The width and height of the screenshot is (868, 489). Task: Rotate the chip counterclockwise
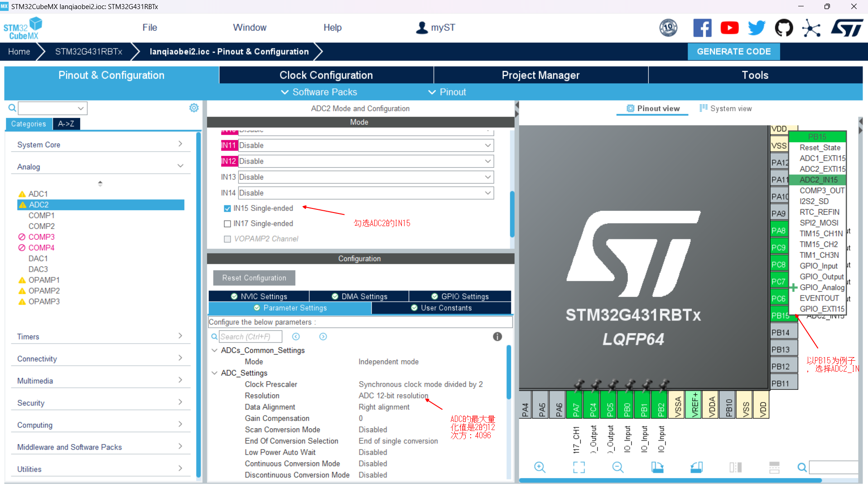697,467
